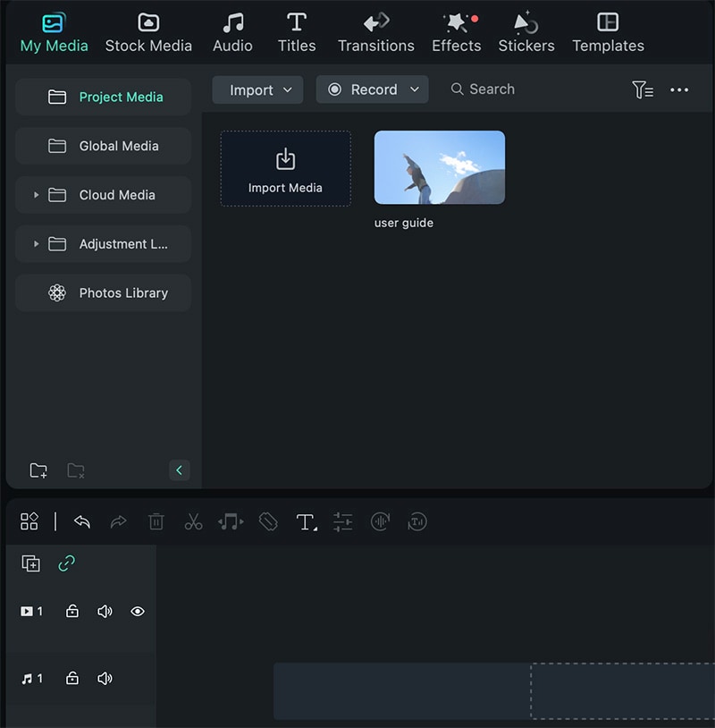Click the add new folder icon
The height and width of the screenshot is (728, 715).
pos(38,470)
